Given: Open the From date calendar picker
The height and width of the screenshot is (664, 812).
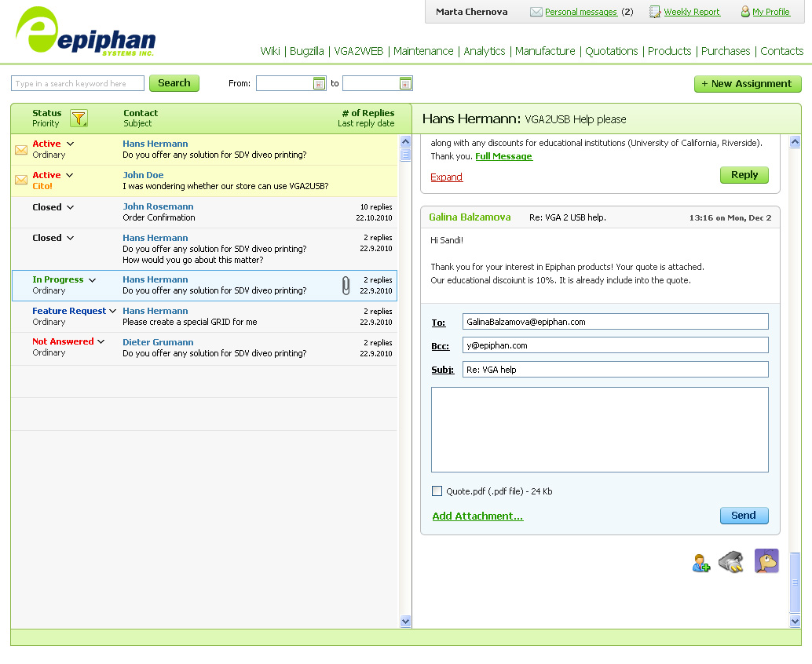Looking at the screenshot, I should click(x=319, y=84).
